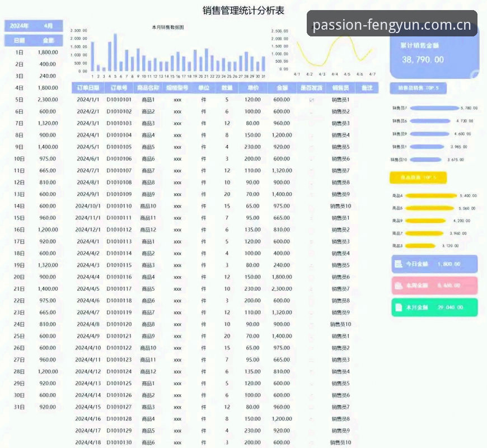The image size is (487, 448).
Task: Click the 销售员10 progress bar
Action: 425,160
